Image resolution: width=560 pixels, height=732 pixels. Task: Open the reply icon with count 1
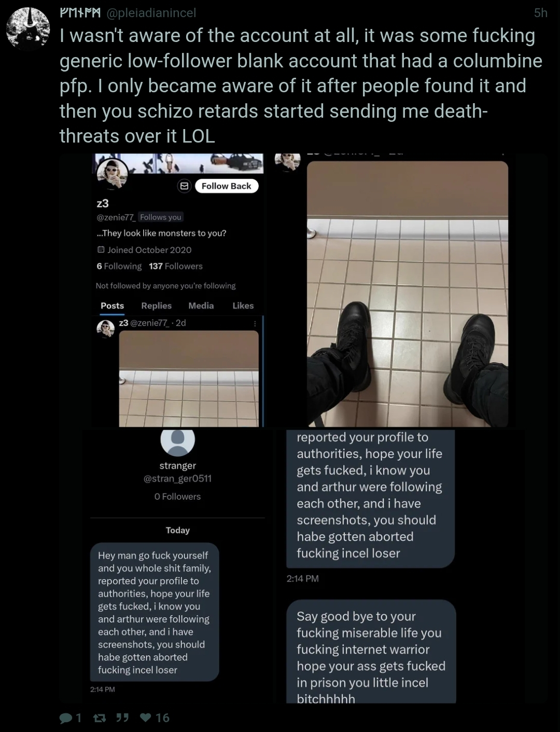70,718
